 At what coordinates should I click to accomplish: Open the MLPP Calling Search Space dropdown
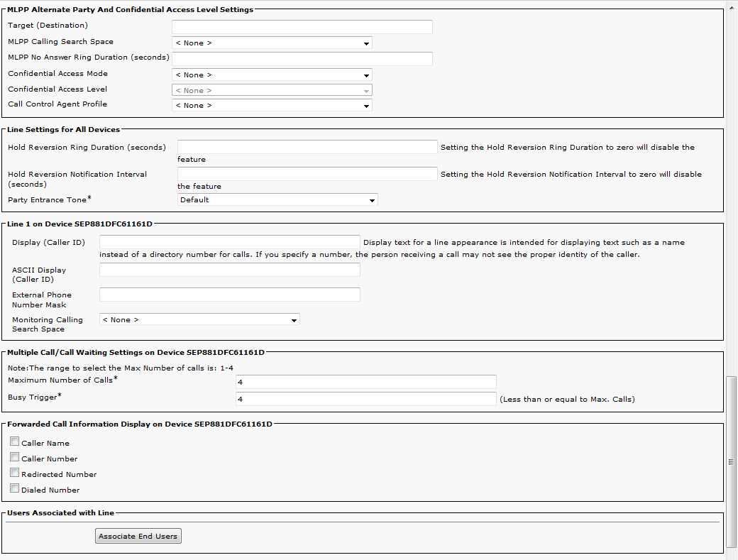272,43
